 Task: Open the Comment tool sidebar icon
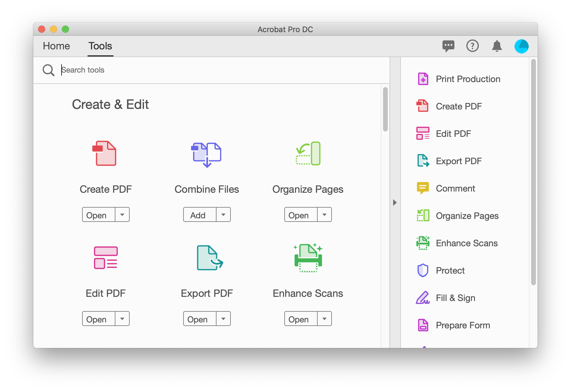(423, 188)
